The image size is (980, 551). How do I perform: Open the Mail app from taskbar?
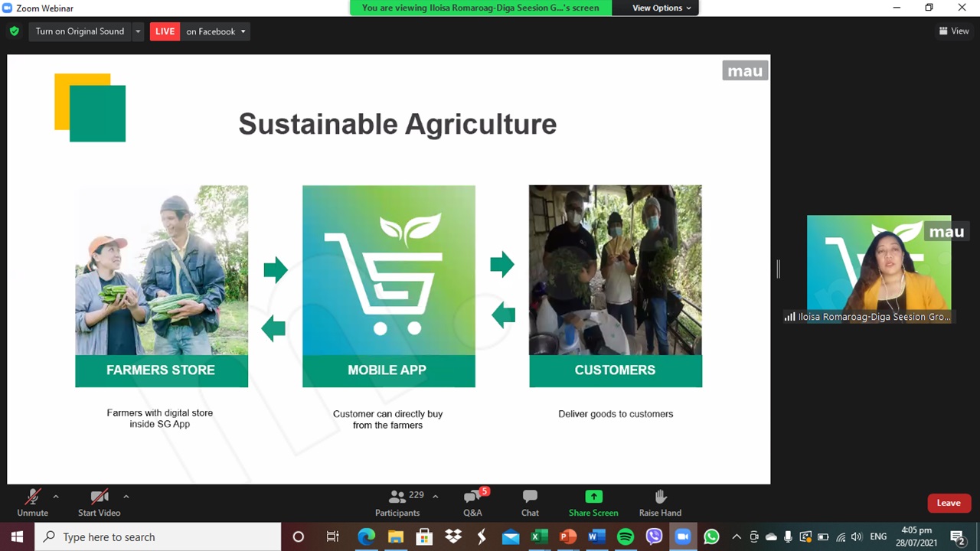[x=511, y=536]
